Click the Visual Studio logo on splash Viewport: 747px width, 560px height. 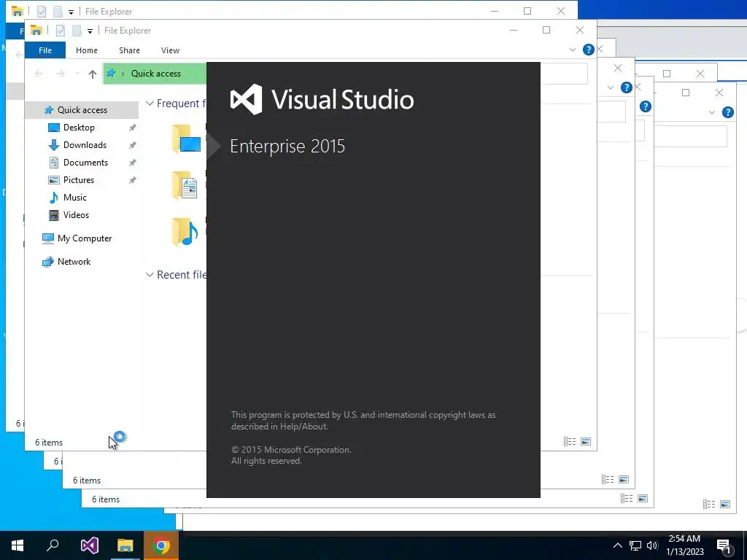(247, 99)
